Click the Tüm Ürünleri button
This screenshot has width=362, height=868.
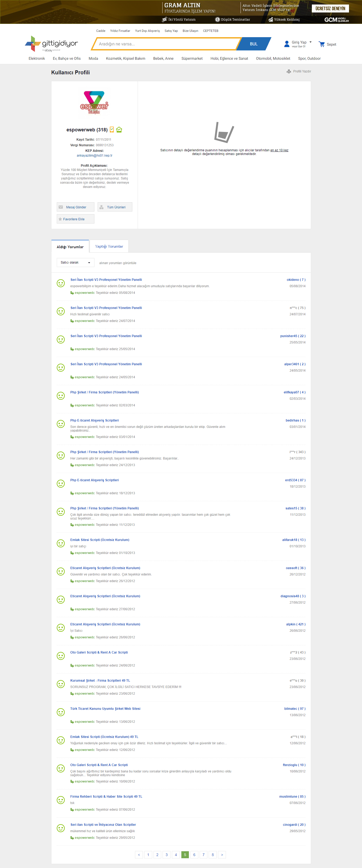[x=115, y=207]
